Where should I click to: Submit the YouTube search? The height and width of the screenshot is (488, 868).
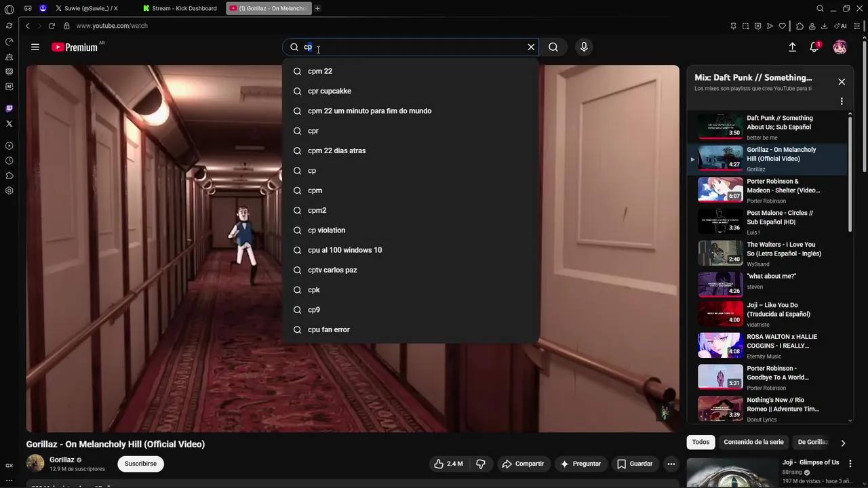click(553, 47)
